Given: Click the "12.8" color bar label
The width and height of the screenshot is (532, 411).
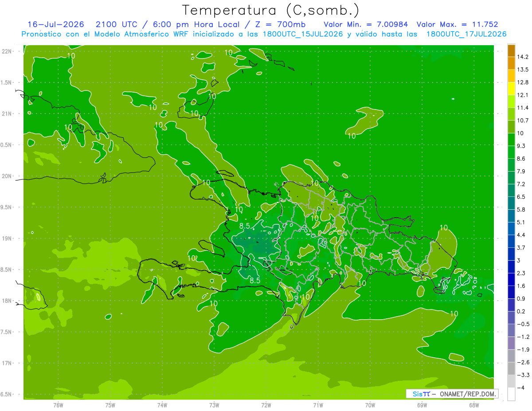Looking at the screenshot, I should click(x=523, y=82).
